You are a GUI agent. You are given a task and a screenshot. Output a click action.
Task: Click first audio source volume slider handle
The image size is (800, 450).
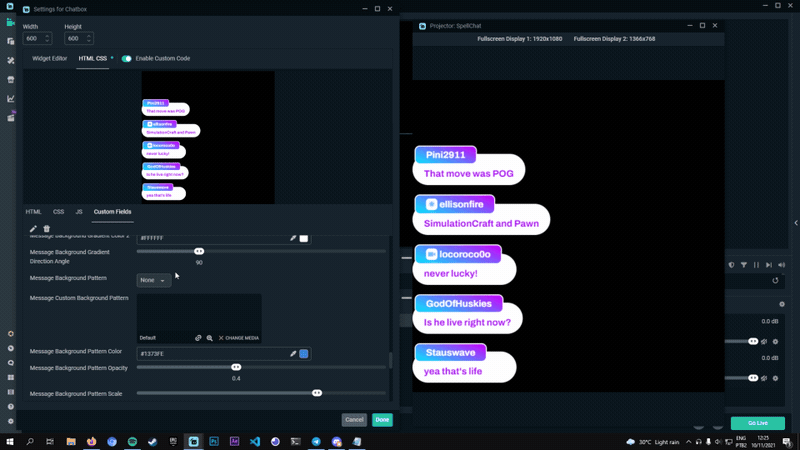pyautogui.click(x=753, y=341)
